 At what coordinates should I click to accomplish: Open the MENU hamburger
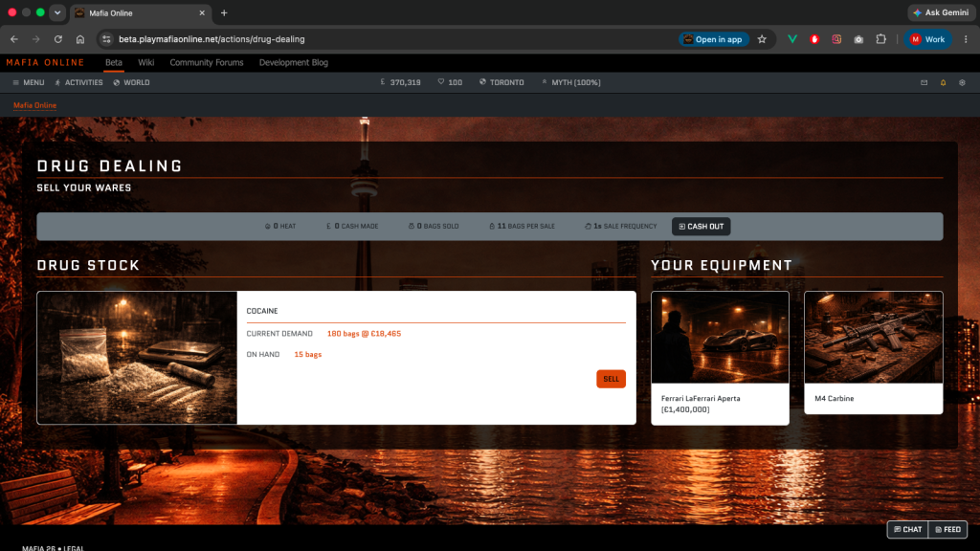coord(28,82)
